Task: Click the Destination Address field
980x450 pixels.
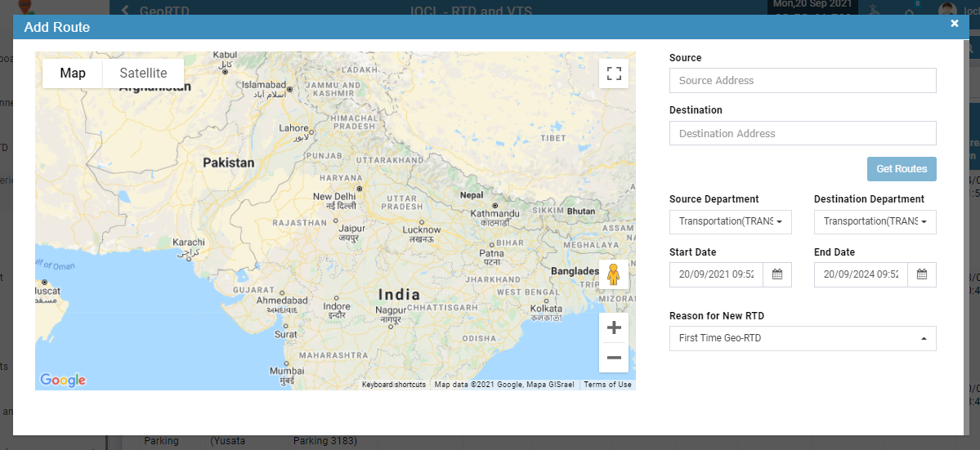Action: click(803, 134)
